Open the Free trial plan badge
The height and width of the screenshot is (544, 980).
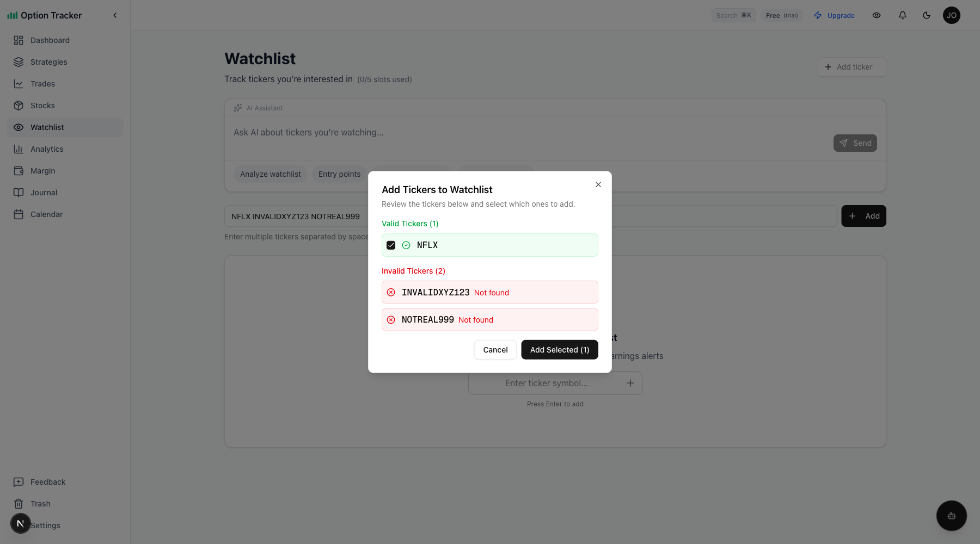(781, 15)
